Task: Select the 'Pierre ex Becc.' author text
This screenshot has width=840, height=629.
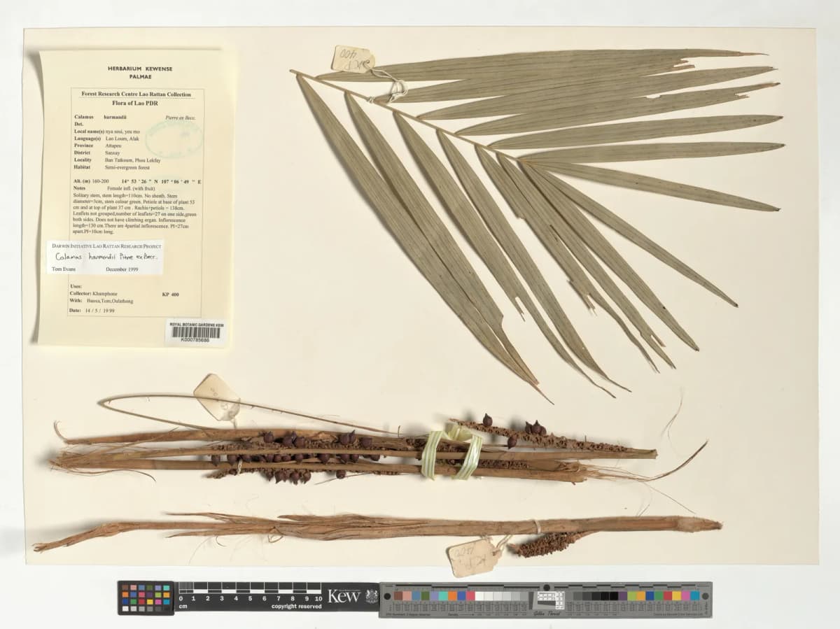Action: tap(180, 118)
